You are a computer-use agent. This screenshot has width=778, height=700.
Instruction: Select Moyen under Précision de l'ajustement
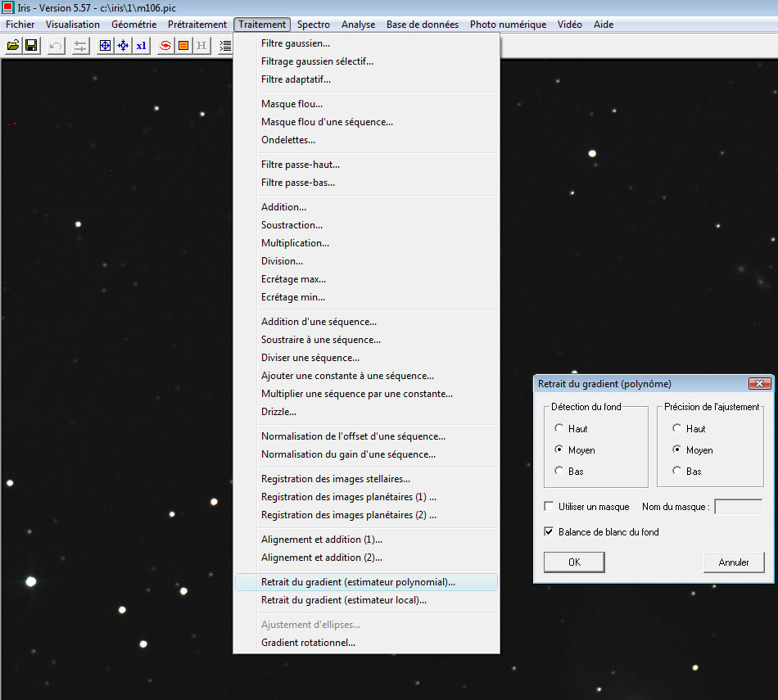[676, 449]
